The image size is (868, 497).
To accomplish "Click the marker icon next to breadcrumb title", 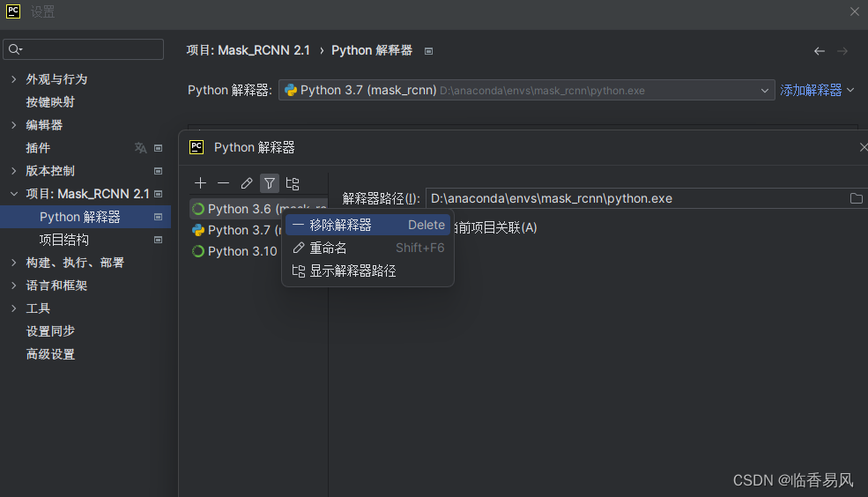I will tap(428, 51).
